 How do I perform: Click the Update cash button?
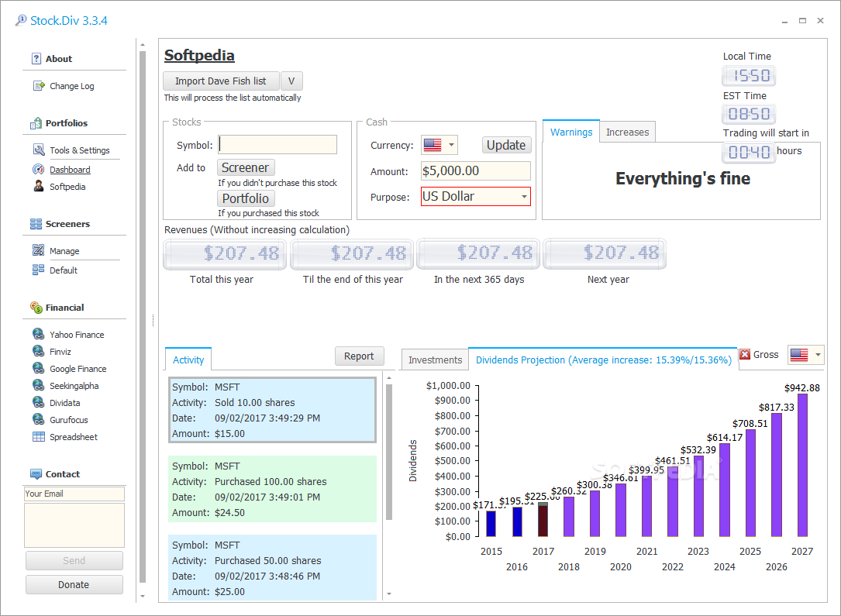pyautogui.click(x=506, y=145)
